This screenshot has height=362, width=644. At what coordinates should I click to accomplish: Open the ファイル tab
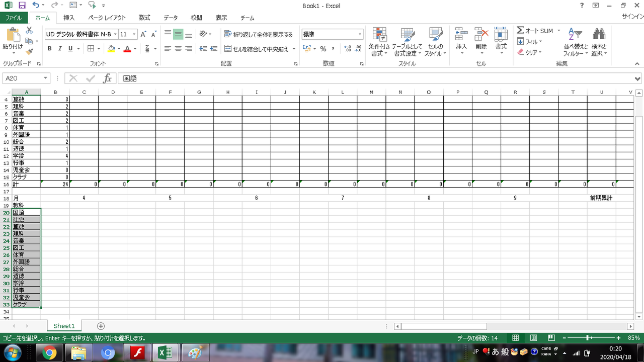pyautogui.click(x=14, y=18)
